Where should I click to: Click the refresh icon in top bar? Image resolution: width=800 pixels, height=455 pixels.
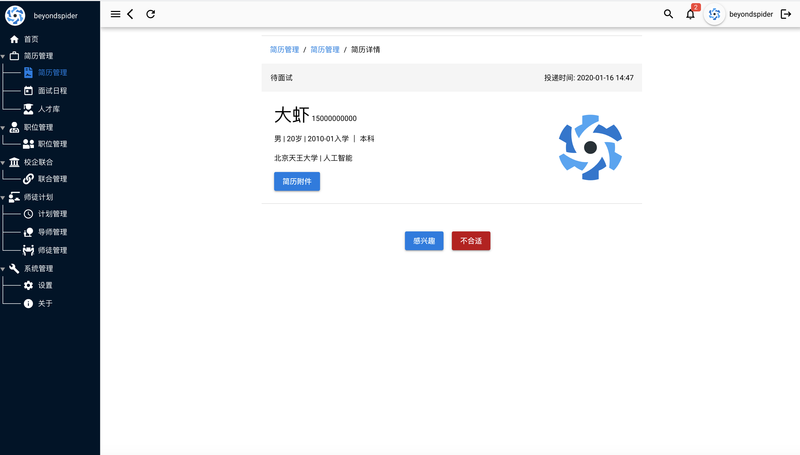coord(151,14)
